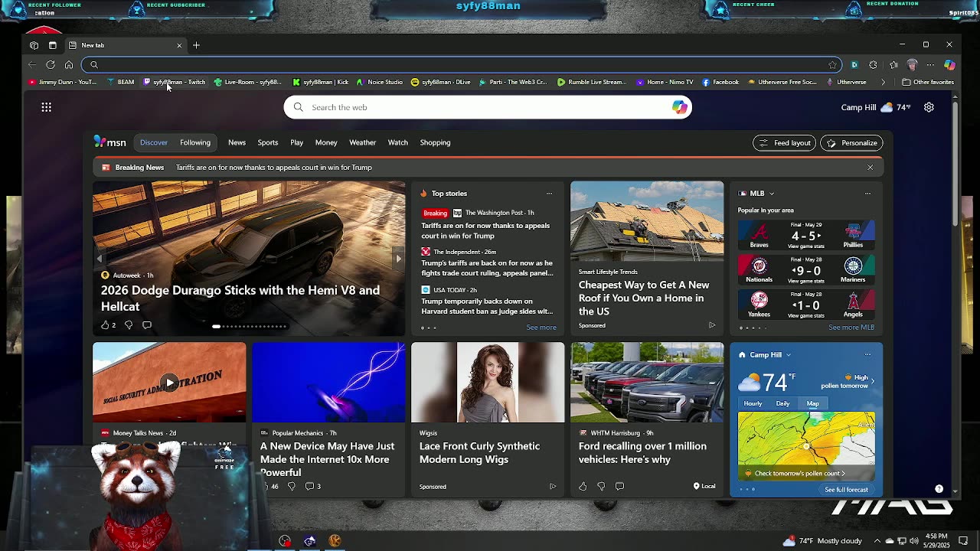Open Check tomorrow's pollen count link
Viewport: 980px width, 551px height.
[x=800, y=474]
